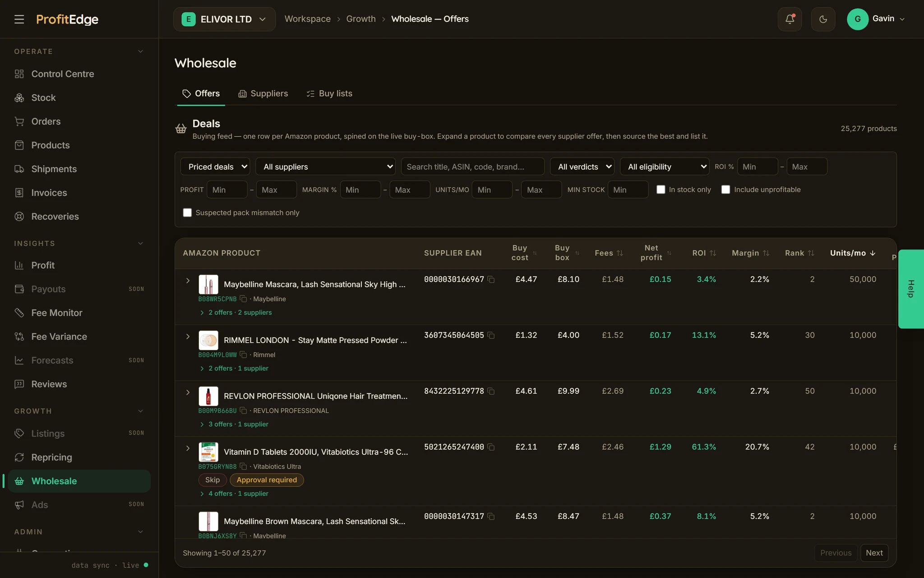The height and width of the screenshot is (578, 924).
Task: Click the Recoveries lifebuoy icon
Action: coord(19,216)
